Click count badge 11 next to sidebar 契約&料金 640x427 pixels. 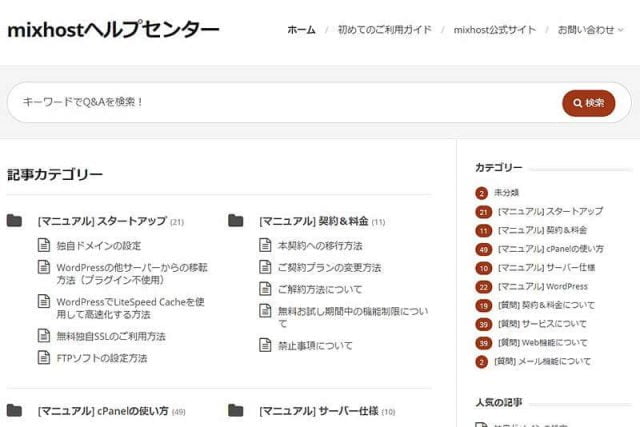point(483,231)
